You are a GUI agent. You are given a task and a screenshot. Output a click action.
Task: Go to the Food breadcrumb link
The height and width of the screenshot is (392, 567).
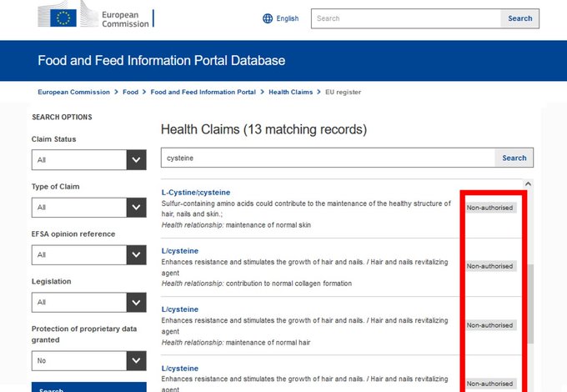[130, 92]
